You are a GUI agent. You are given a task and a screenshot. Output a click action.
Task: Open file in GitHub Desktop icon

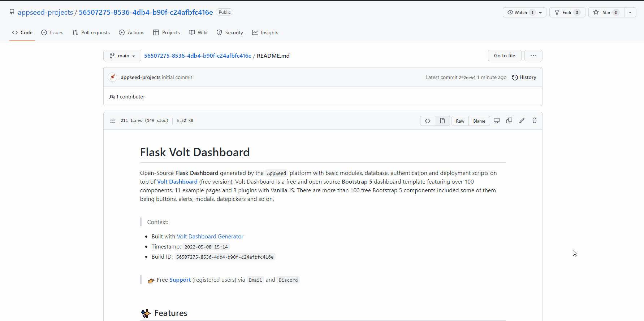click(497, 120)
